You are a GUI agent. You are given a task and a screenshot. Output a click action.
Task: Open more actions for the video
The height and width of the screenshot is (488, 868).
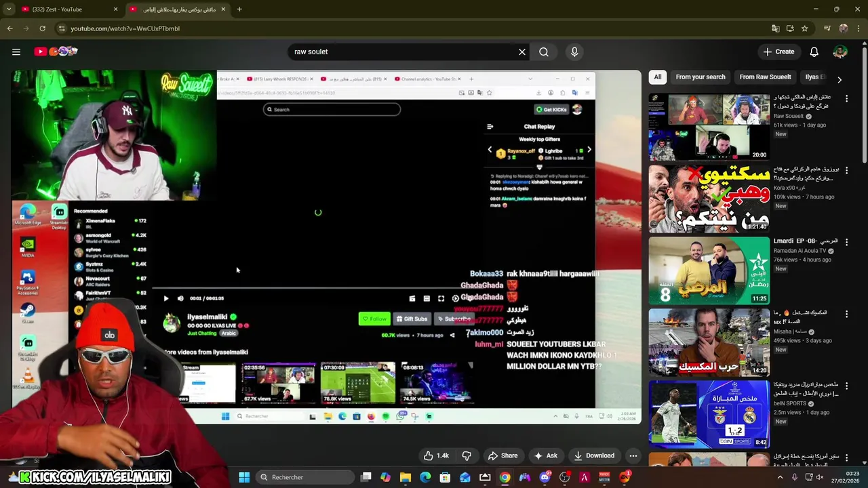633,455
